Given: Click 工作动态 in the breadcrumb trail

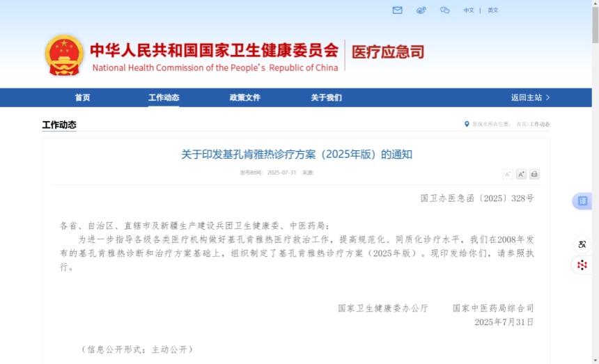Looking at the screenshot, I should 540,125.
